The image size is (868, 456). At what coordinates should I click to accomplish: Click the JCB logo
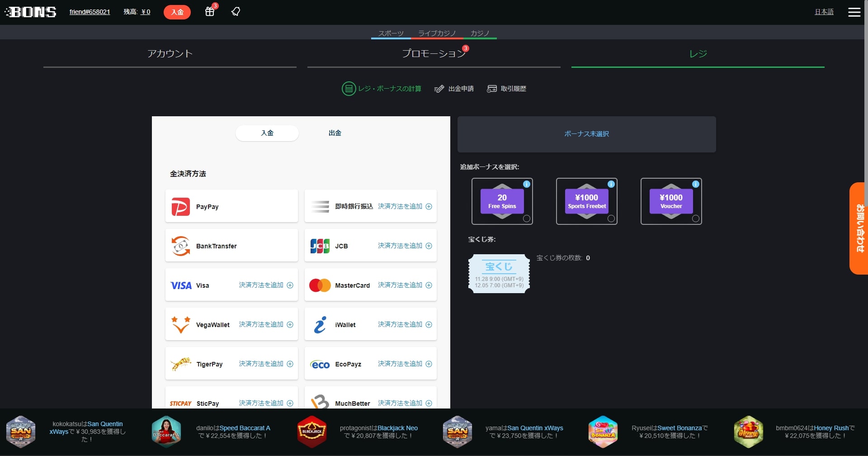click(320, 246)
